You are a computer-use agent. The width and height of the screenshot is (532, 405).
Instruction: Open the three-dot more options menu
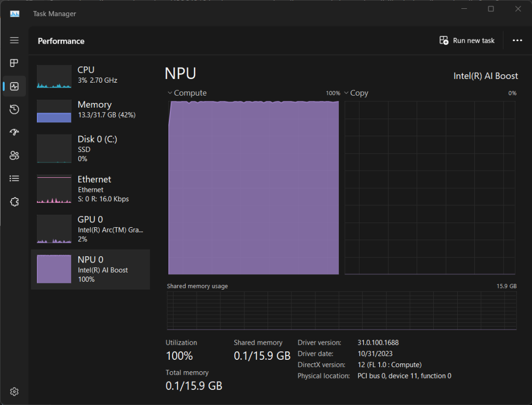click(517, 41)
